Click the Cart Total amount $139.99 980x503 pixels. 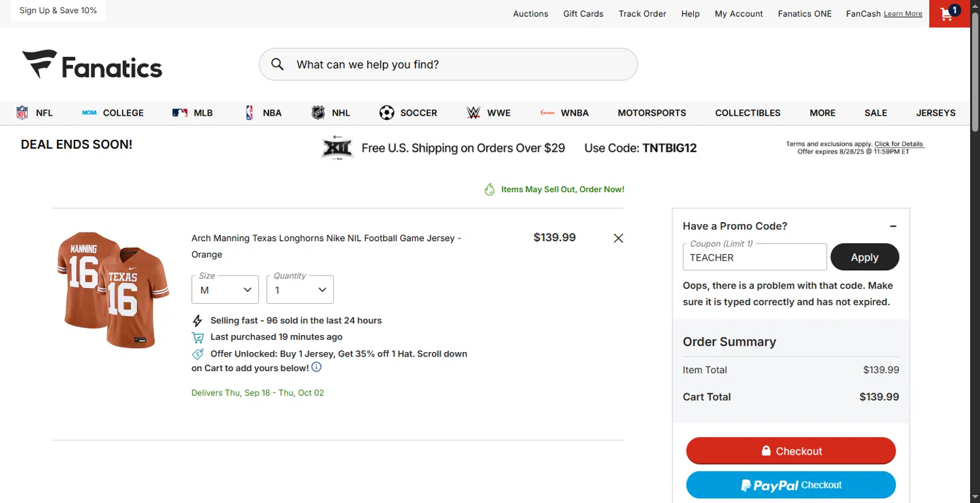click(879, 397)
